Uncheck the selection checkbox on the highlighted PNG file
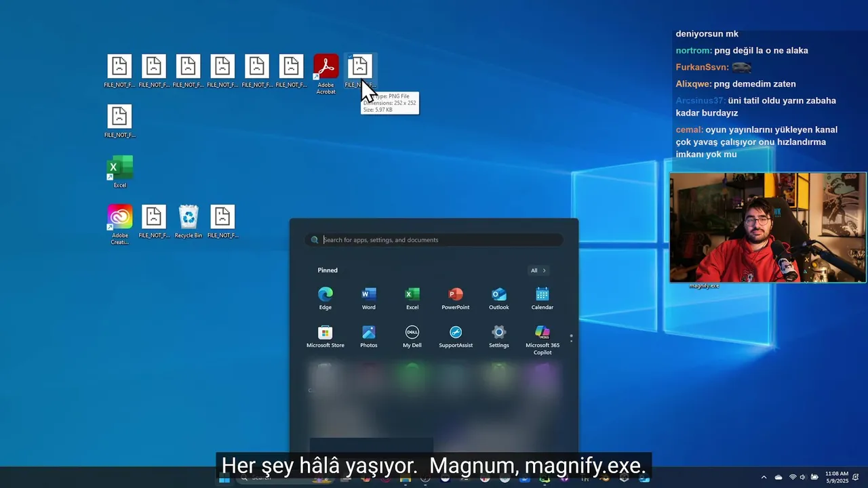Image resolution: width=868 pixels, height=488 pixels. [x=350, y=58]
